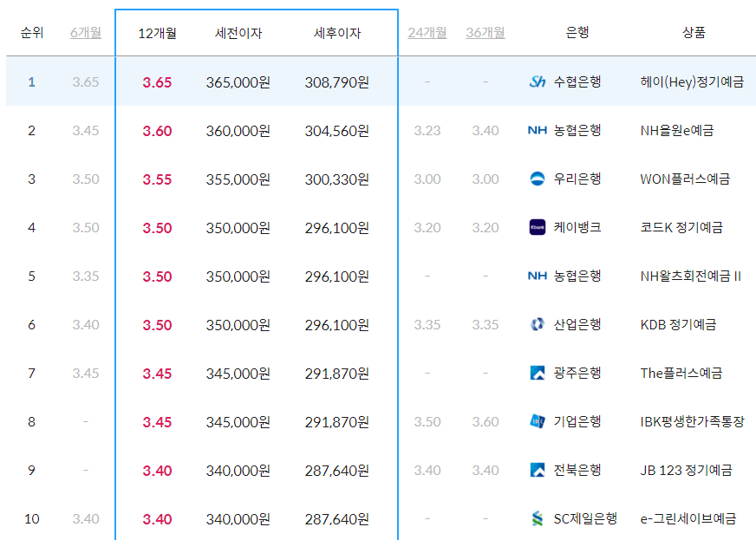Select 기업은행 bank name

[577, 421]
